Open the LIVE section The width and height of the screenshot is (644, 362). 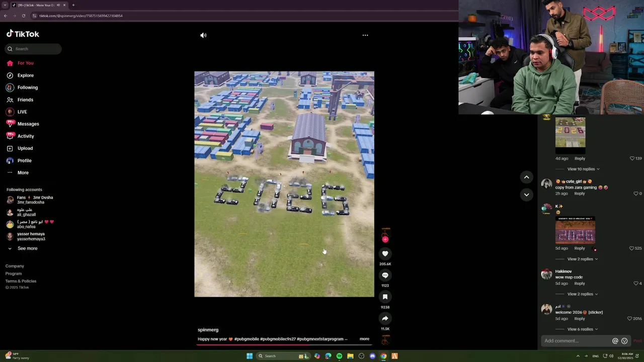tap(17, 112)
